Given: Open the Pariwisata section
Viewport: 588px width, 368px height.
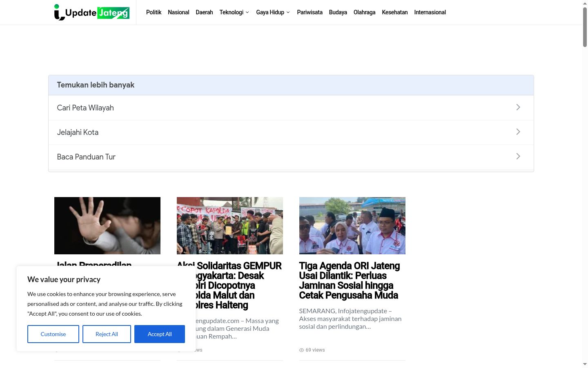Looking at the screenshot, I should (x=310, y=12).
